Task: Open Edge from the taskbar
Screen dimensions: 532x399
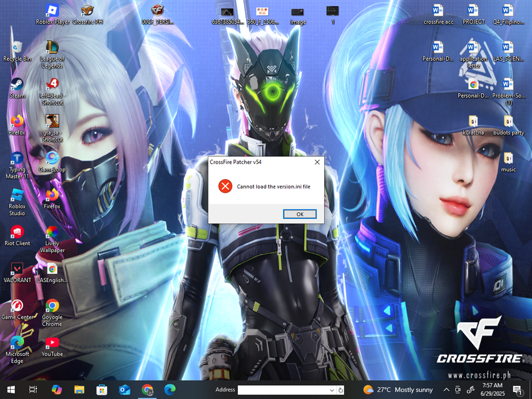Action: (x=170, y=390)
